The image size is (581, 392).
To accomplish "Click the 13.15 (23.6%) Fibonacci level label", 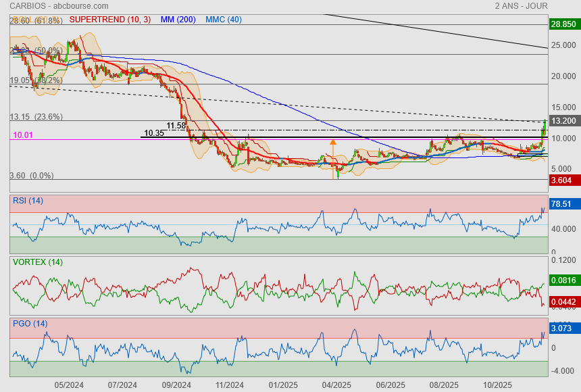I will 36,116.
